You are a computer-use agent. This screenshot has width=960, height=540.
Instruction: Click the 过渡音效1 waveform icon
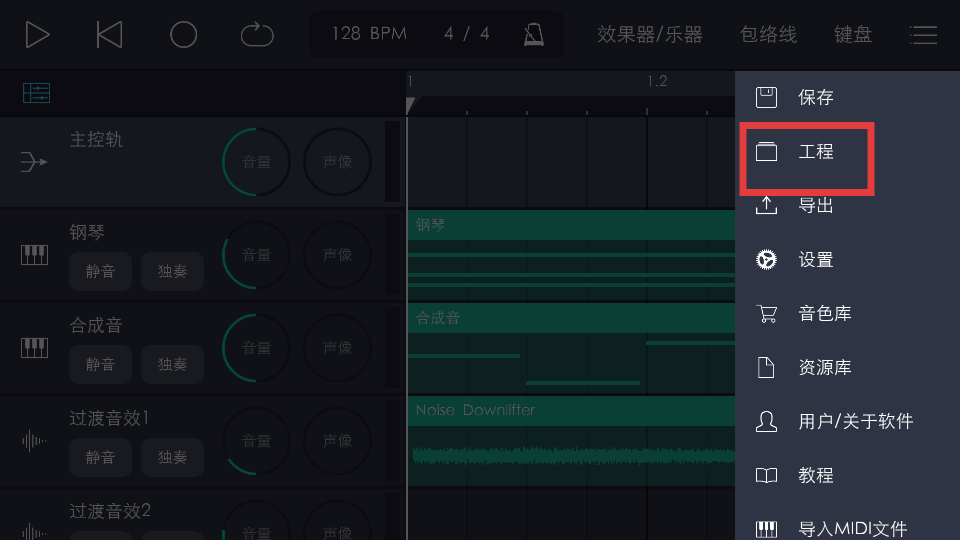[34, 441]
